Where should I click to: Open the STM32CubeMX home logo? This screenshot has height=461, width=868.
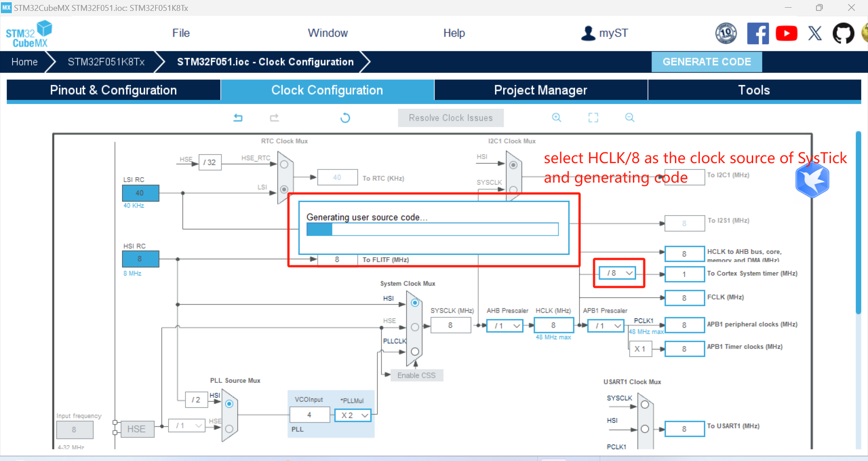[x=28, y=33]
